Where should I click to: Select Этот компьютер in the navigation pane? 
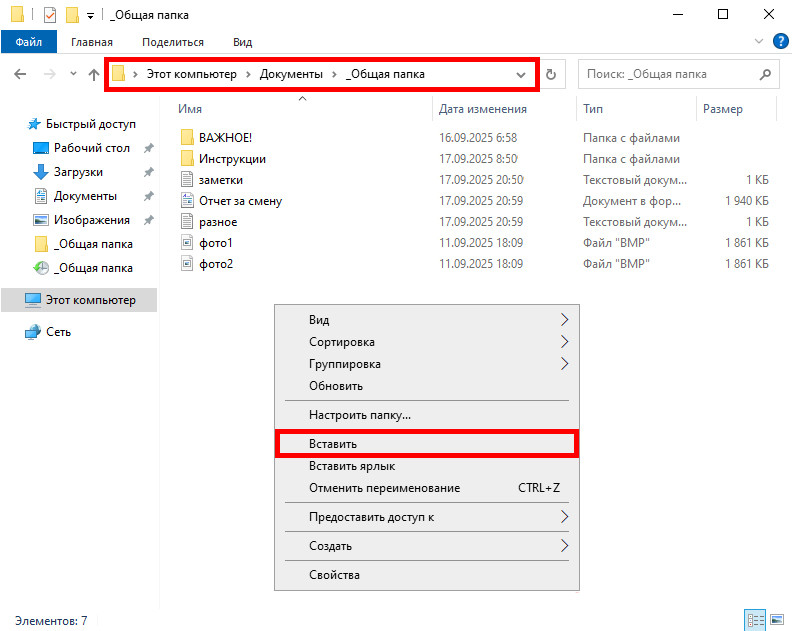tap(90, 300)
